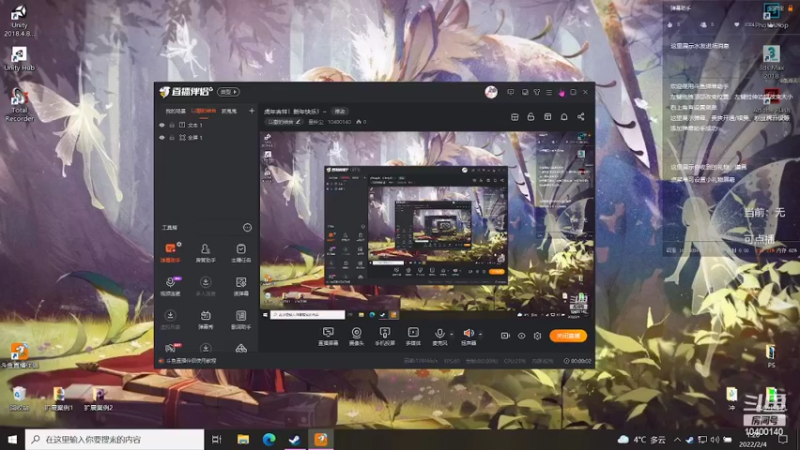800x450 pixels.
Task: Select the third scene tab
Action: pos(229,111)
